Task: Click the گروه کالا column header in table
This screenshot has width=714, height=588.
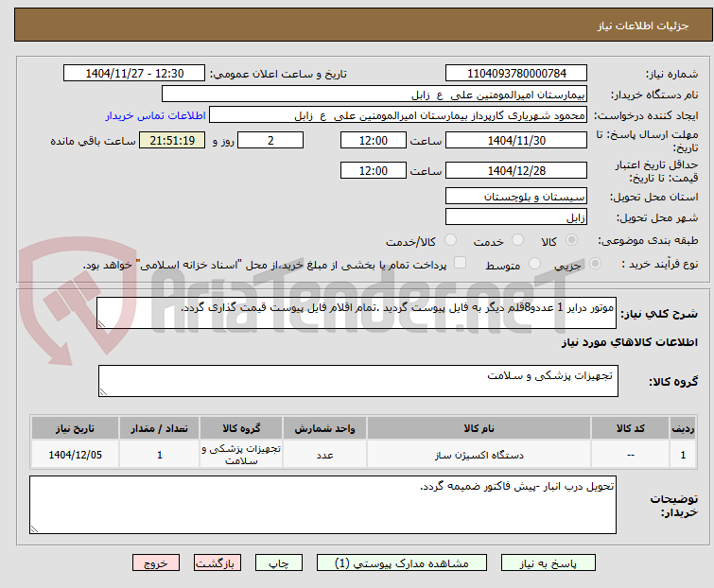Action: coord(241,428)
